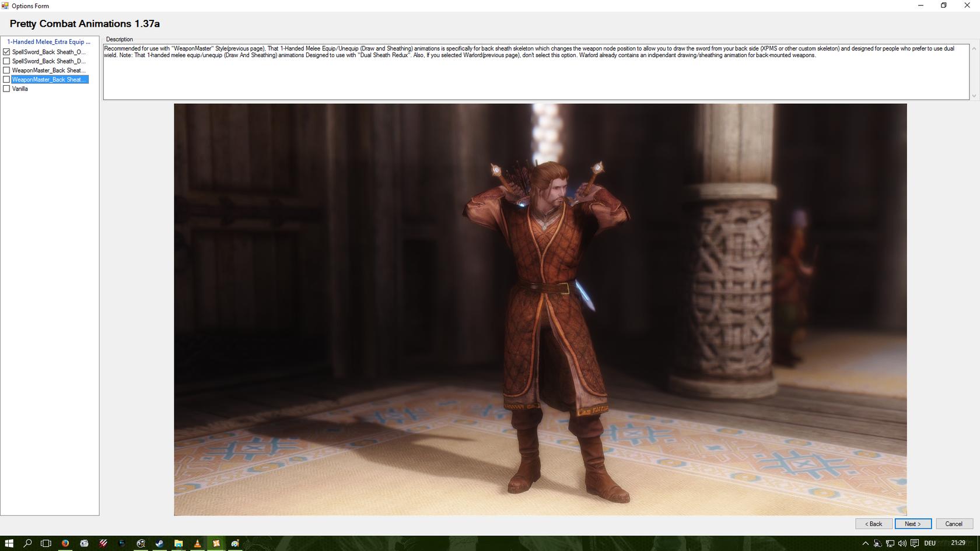
Task: Open File Explorer from the taskbar
Action: (178, 543)
